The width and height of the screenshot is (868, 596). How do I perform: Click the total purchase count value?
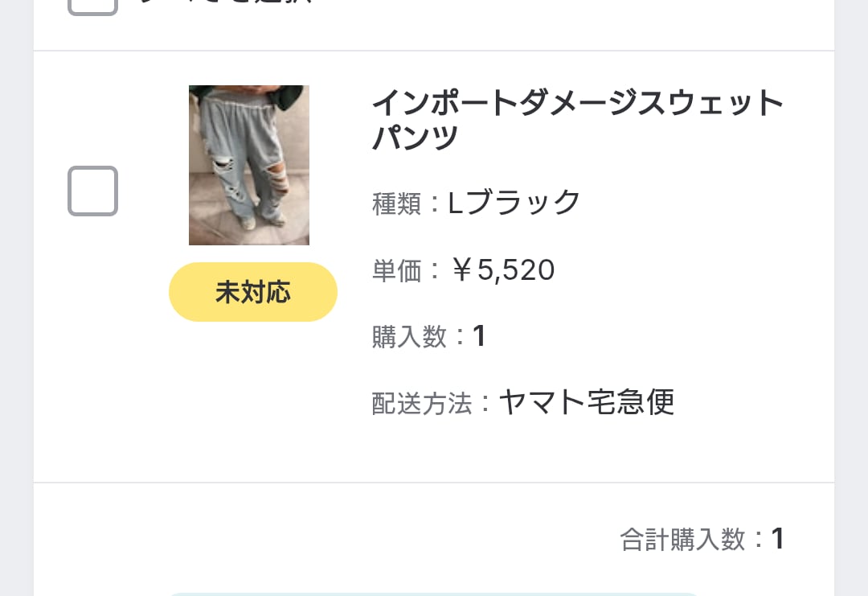[777, 539]
